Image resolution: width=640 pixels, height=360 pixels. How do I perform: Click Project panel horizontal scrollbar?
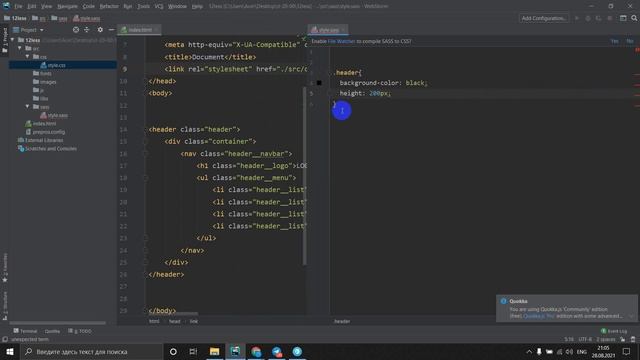point(58,323)
